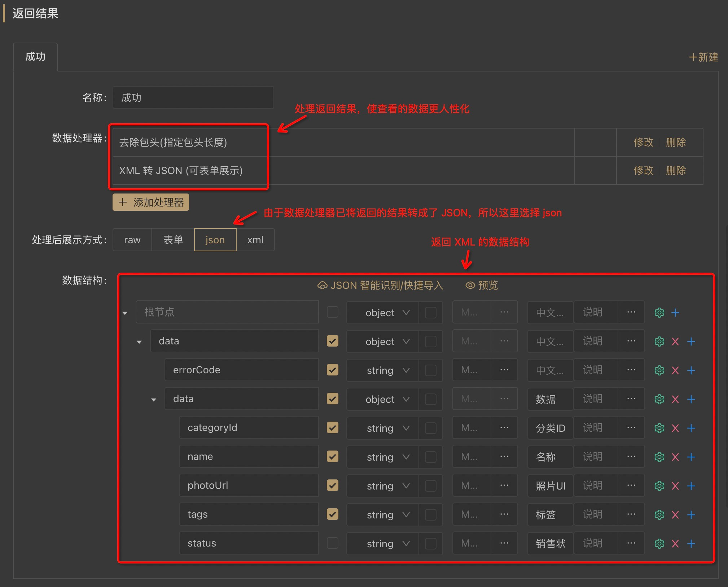728x587 pixels.
Task: Toggle the required checkbox on photoUrl row
Action: [332, 485]
